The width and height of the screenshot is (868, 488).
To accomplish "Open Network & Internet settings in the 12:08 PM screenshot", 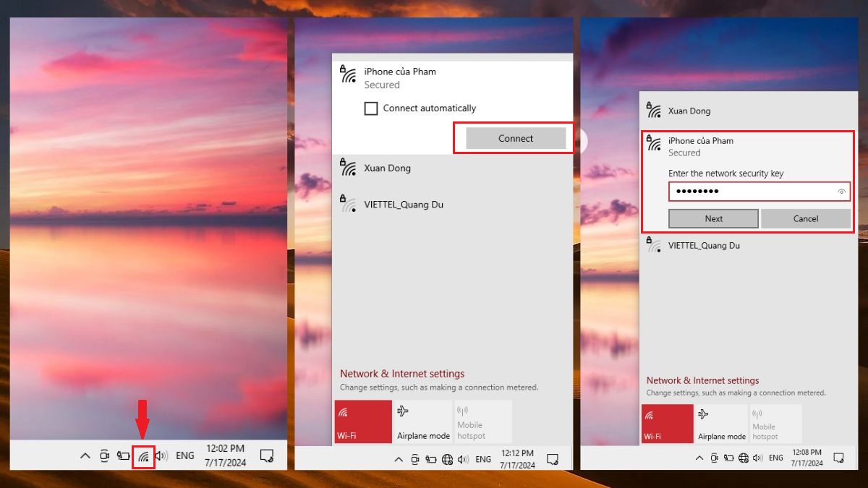I will click(x=702, y=380).
